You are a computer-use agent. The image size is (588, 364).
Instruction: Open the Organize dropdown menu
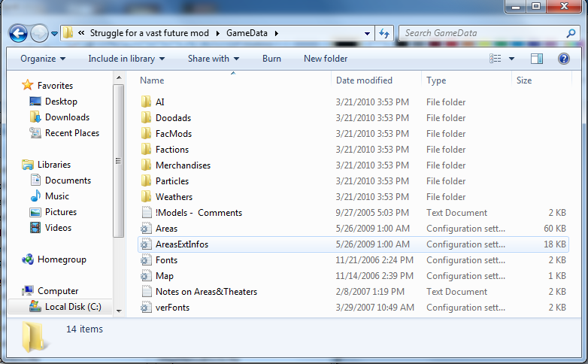(x=43, y=59)
